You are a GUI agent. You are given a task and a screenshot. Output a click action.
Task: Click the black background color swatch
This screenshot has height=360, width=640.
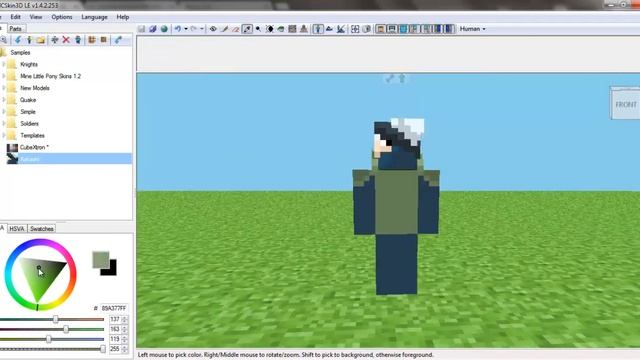[x=111, y=270]
